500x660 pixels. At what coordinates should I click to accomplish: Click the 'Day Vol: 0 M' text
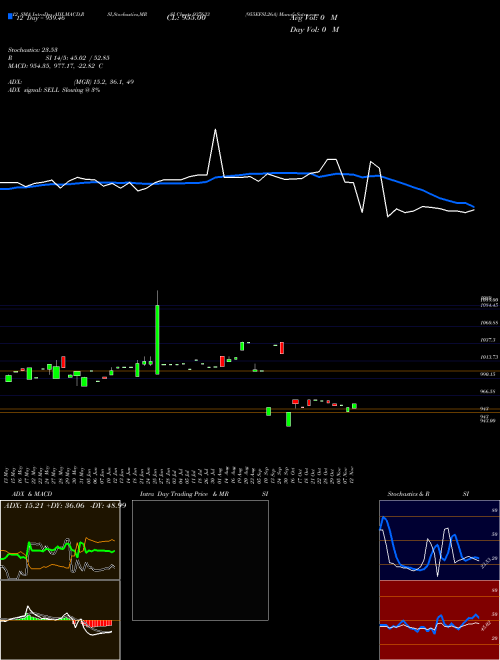(x=314, y=30)
